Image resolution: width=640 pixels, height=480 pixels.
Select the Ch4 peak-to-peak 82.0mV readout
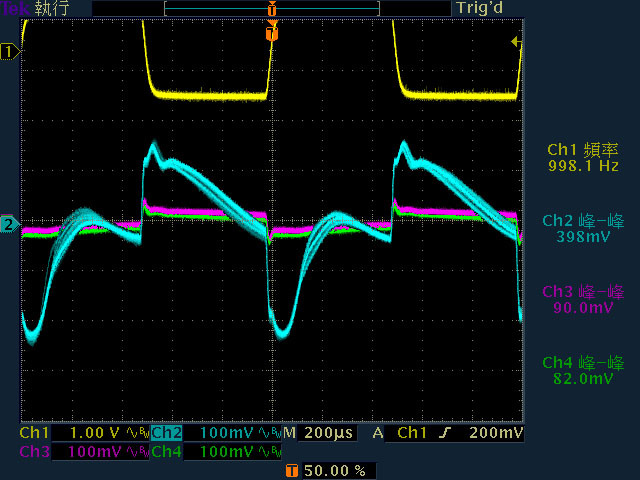tap(583, 371)
